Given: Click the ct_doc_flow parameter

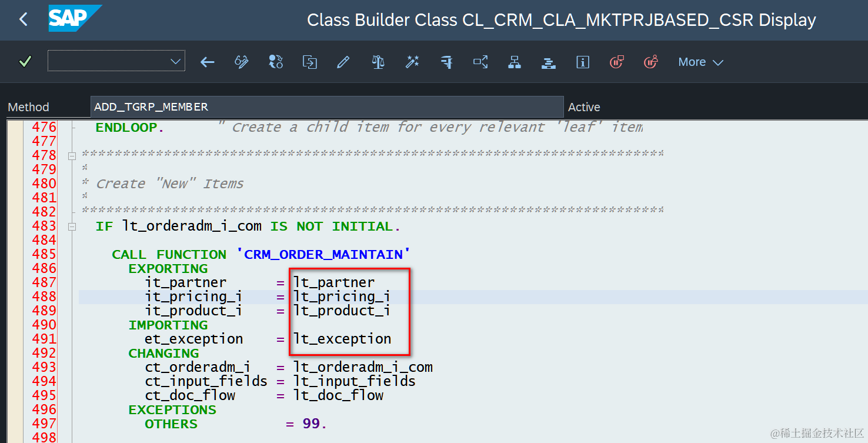Looking at the screenshot, I should pyautogui.click(x=190, y=396).
